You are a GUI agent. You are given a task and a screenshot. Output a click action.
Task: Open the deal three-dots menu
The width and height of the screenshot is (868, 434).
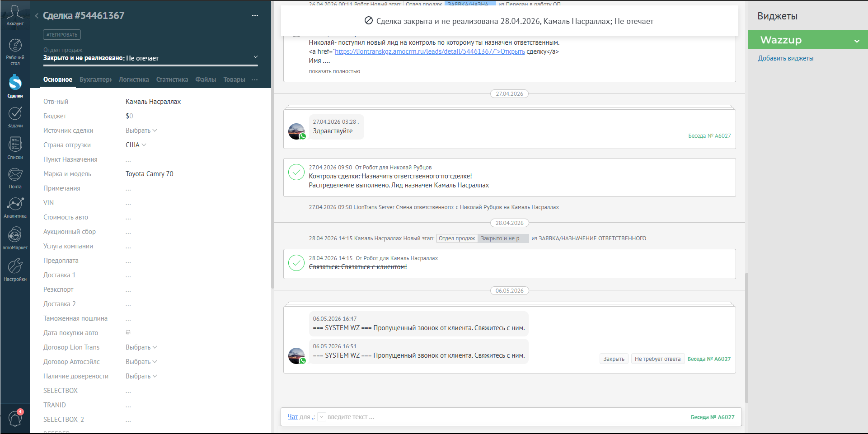point(255,16)
